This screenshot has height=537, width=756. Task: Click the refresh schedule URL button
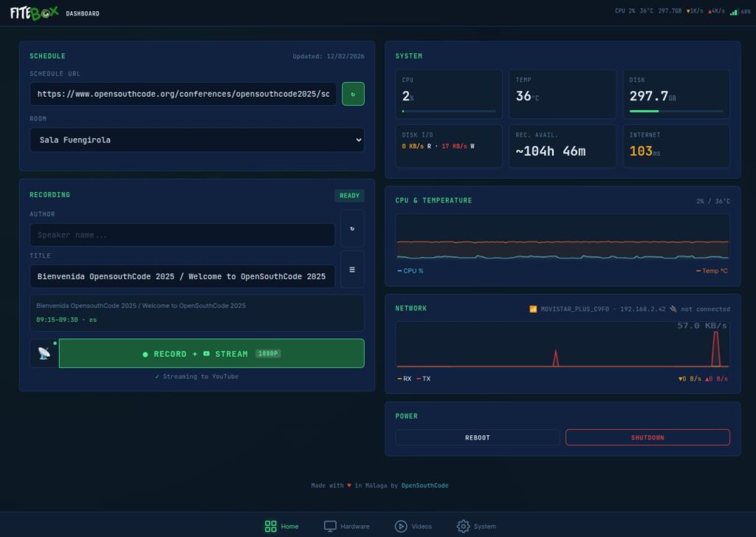click(353, 94)
